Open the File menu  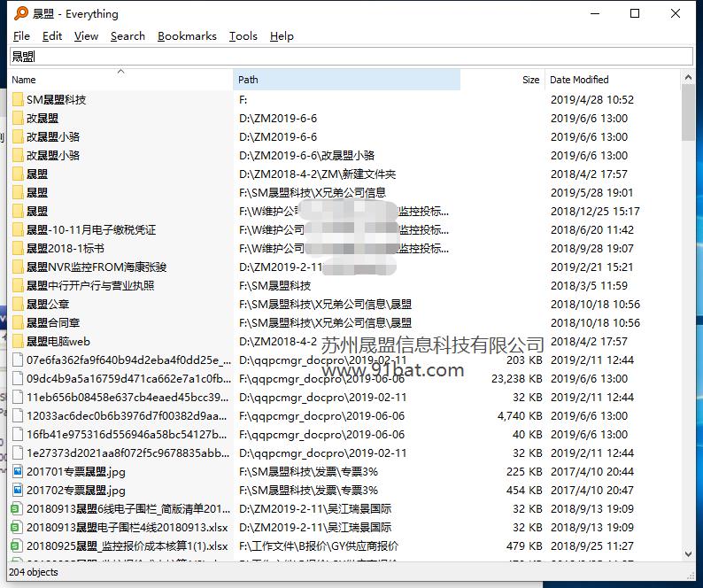21,36
